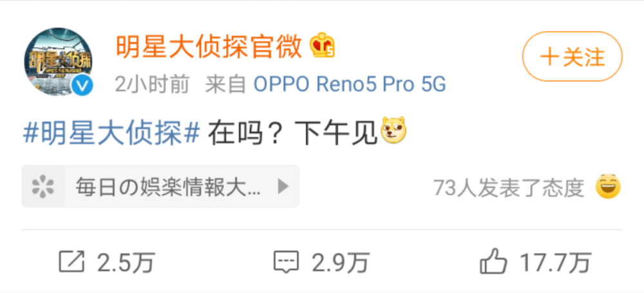Viewport: 644px width, 293px height.
Task: Tap the comment bubble icon
Action: point(287,262)
